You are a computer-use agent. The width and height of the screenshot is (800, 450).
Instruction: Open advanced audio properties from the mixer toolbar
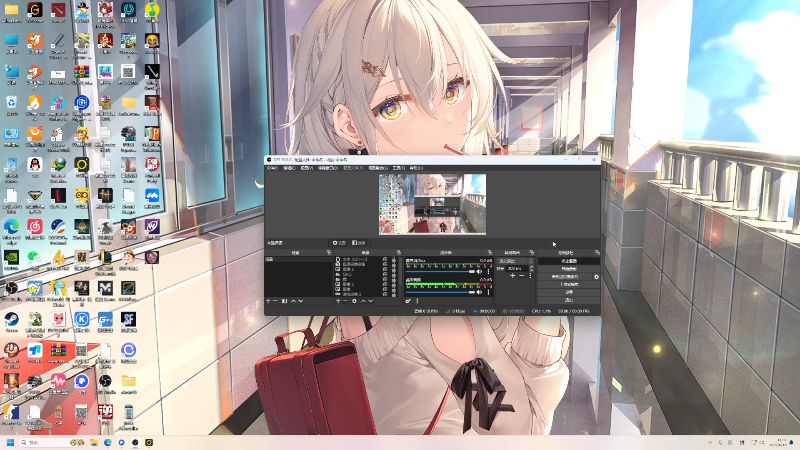(408, 301)
